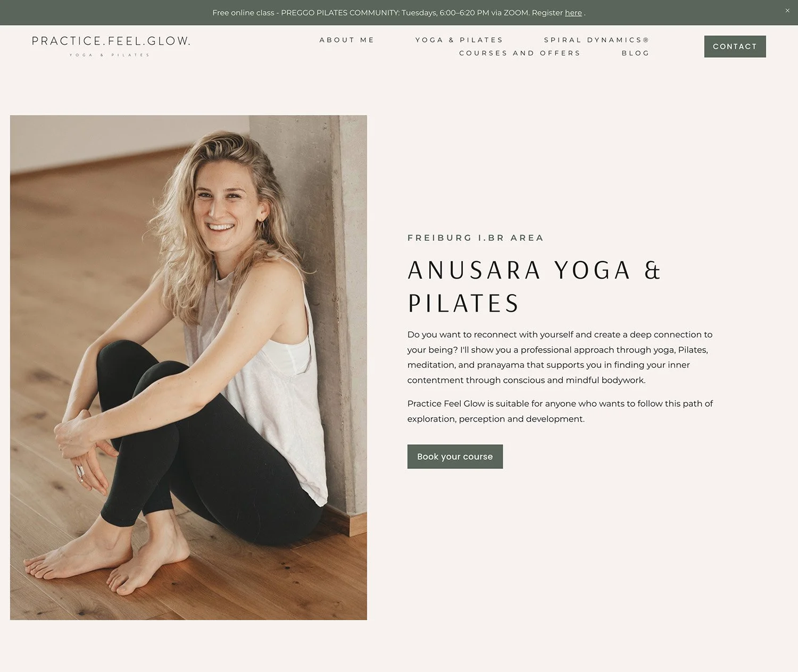Click the word ANUSARA in the heading

point(475,270)
